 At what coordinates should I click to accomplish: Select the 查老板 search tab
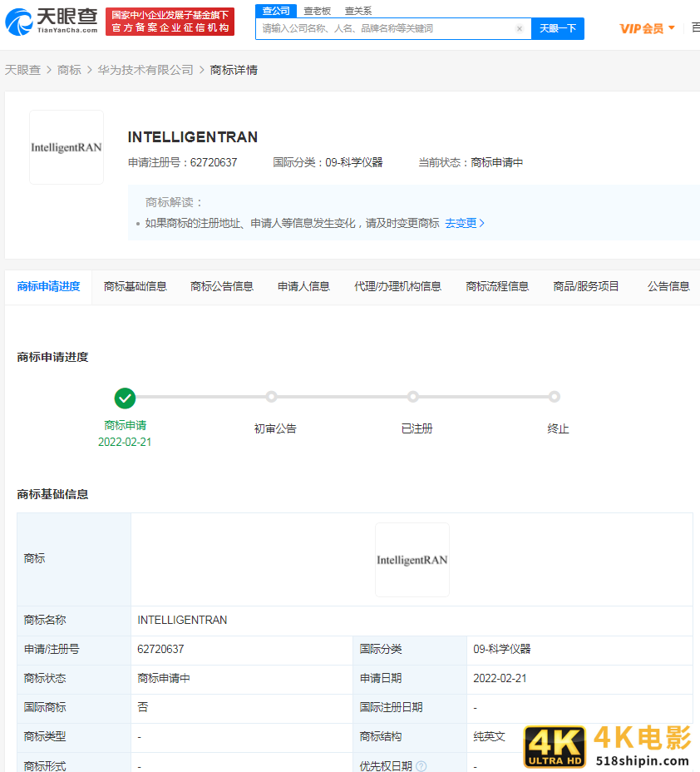point(318,11)
